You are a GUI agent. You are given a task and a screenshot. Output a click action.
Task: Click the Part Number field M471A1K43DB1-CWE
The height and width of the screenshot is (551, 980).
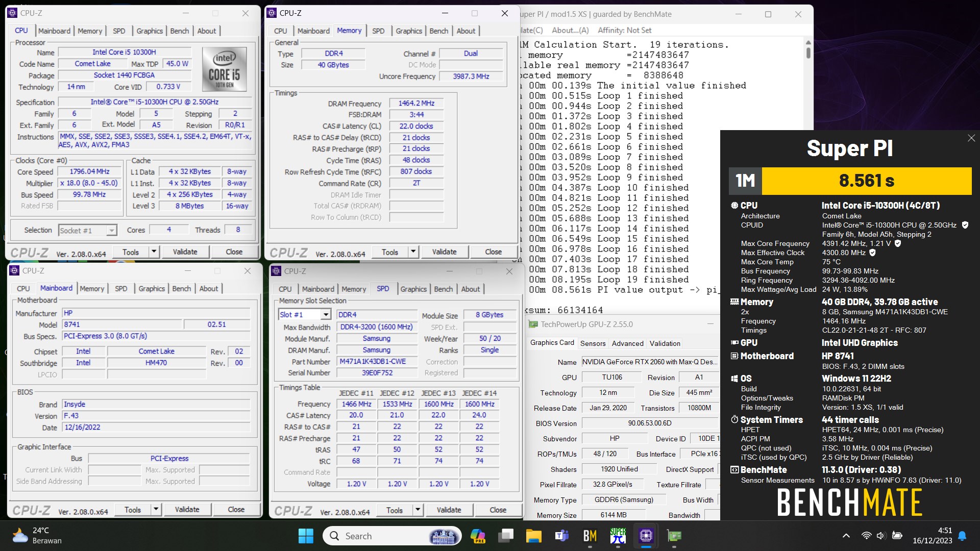(377, 361)
